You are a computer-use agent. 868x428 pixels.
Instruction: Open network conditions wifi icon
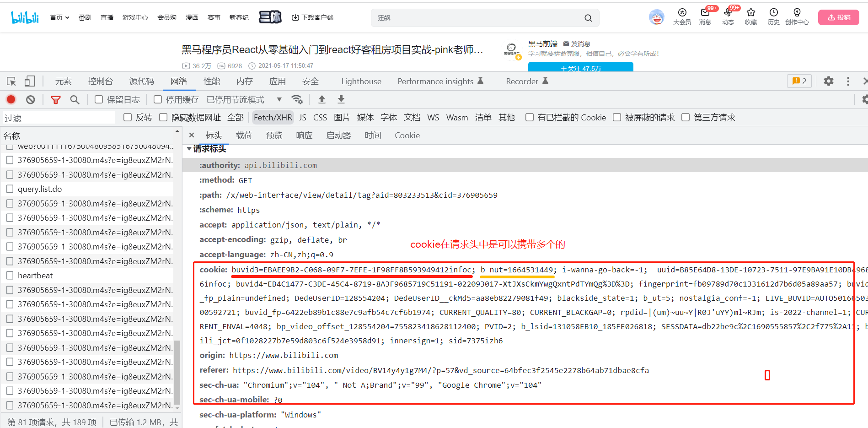coord(297,99)
